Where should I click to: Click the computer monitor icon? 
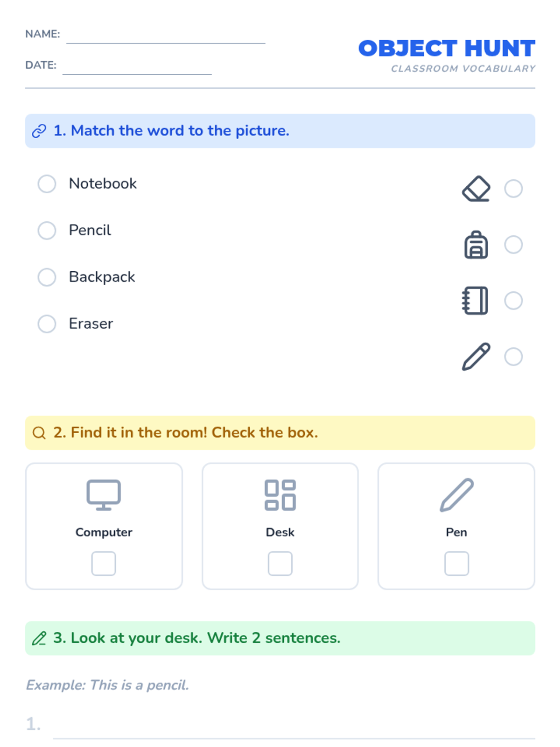click(104, 495)
